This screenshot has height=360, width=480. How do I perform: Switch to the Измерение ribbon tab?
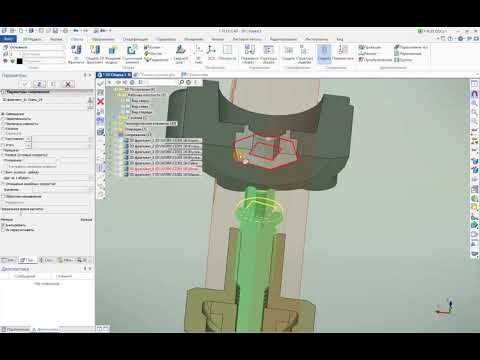point(194,39)
